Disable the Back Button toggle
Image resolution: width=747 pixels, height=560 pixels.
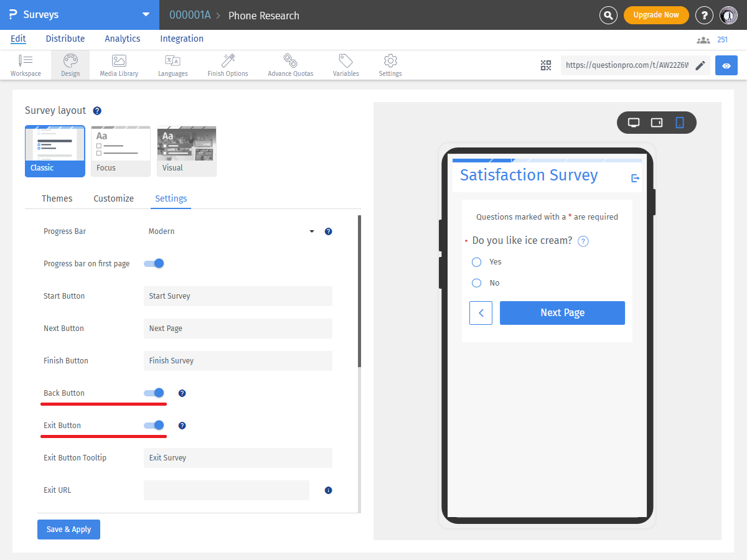pos(154,393)
